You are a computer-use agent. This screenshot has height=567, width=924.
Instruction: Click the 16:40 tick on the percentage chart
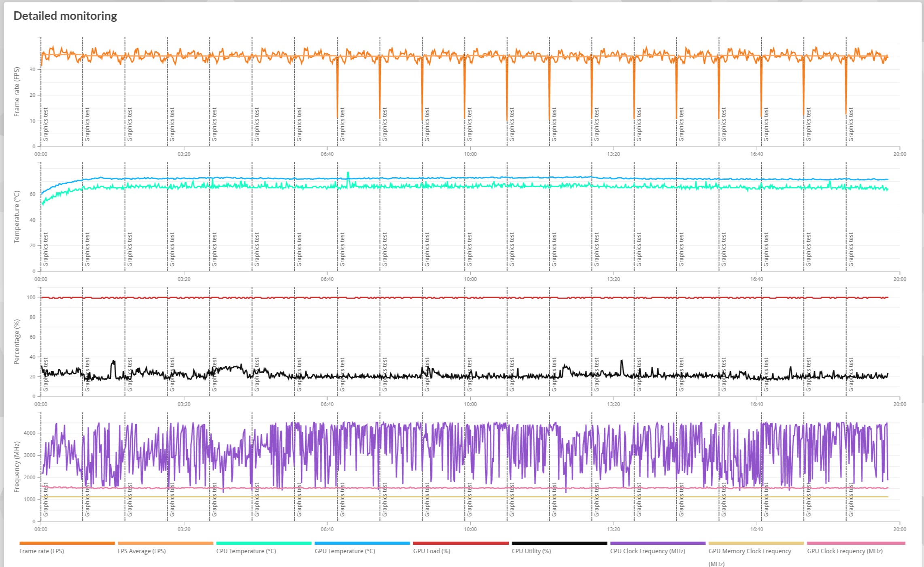pos(756,404)
